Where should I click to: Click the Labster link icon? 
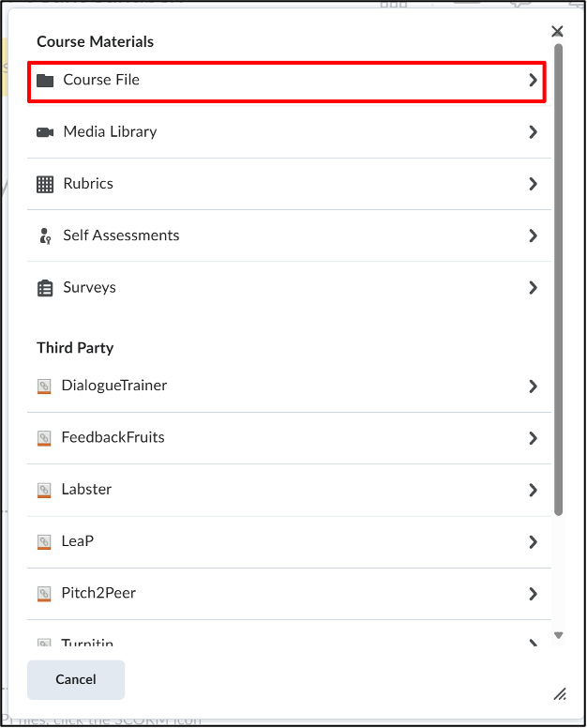(x=44, y=491)
